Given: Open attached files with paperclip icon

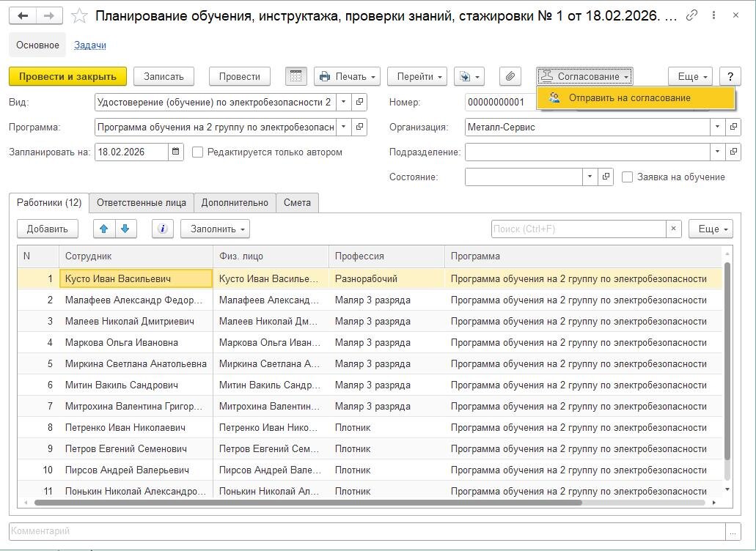Looking at the screenshot, I should 510,77.
